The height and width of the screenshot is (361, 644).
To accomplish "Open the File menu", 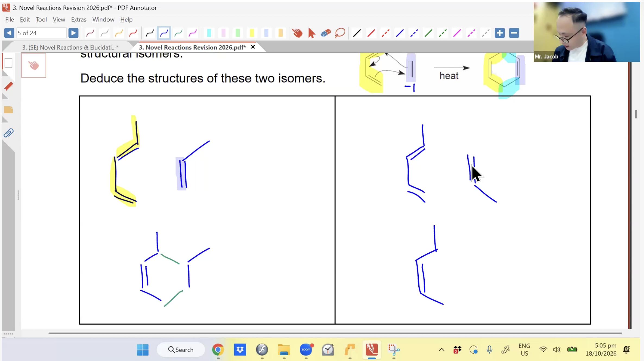I will click(10, 20).
